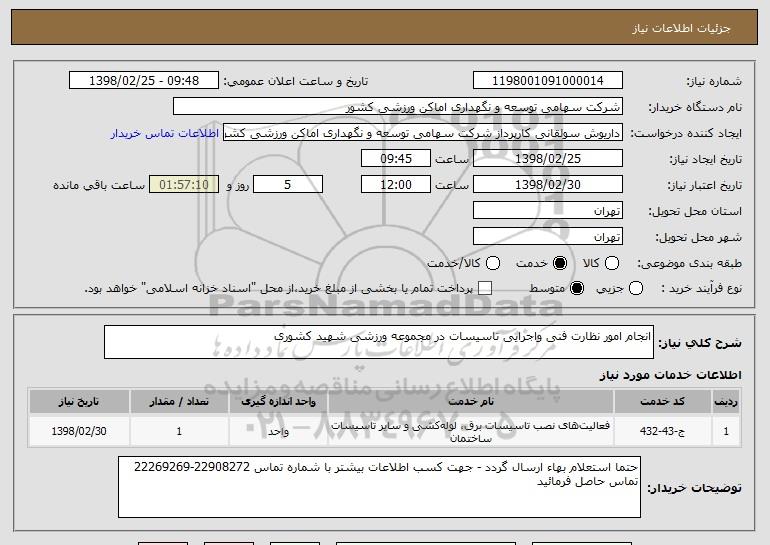The image size is (770, 545).
Task: Click the ردیف column header
Action: click(726, 402)
